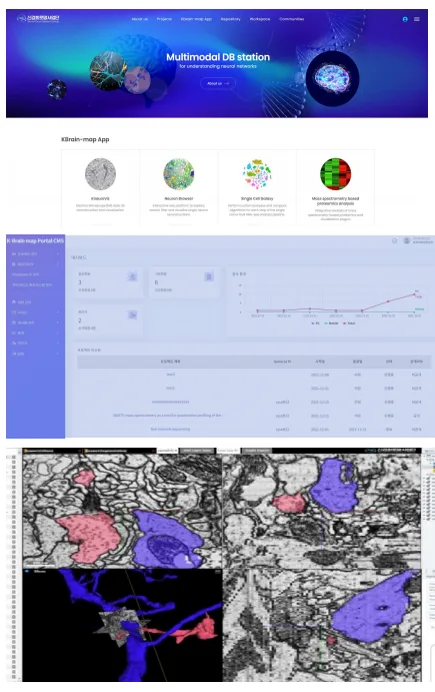This screenshot has height=692, width=435.
Task: Click the About us button under banner title
Action: pos(218,83)
